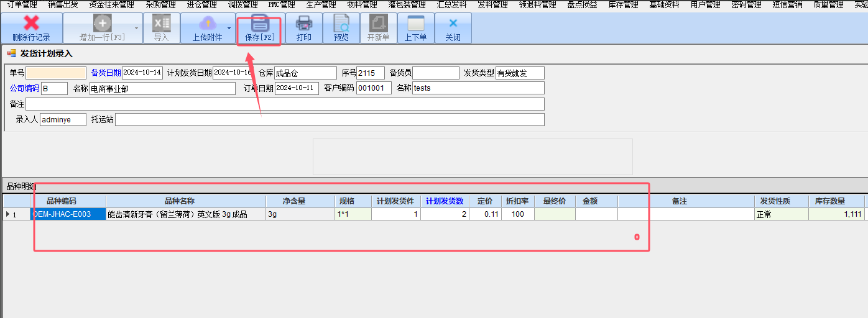Click the blue X 关闭 toolbar icon
This screenshot has width=868, height=318.
(x=453, y=24)
